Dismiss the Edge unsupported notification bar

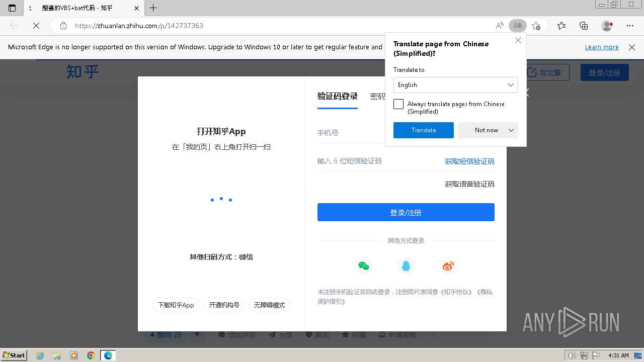[632, 47]
